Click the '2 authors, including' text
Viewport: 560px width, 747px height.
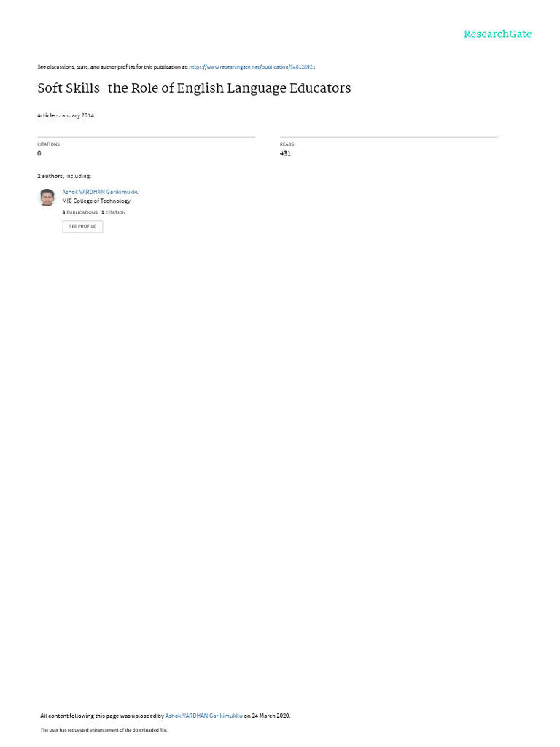coord(64,177)
